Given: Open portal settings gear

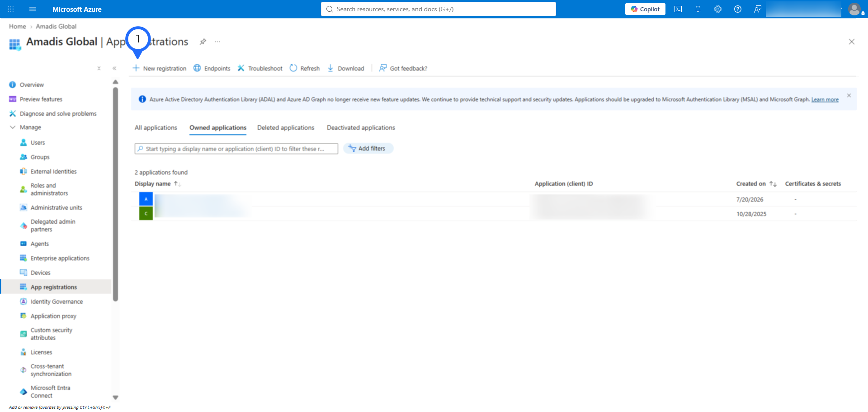Looking at the screenshot, I should point(718,9).
